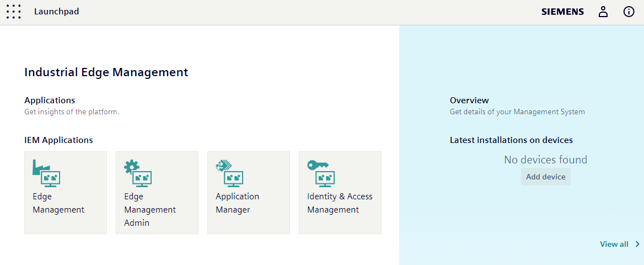Screen dimensions: 644x265
Task: Click the Application Manager arrows icon
Action: (229, 173)
